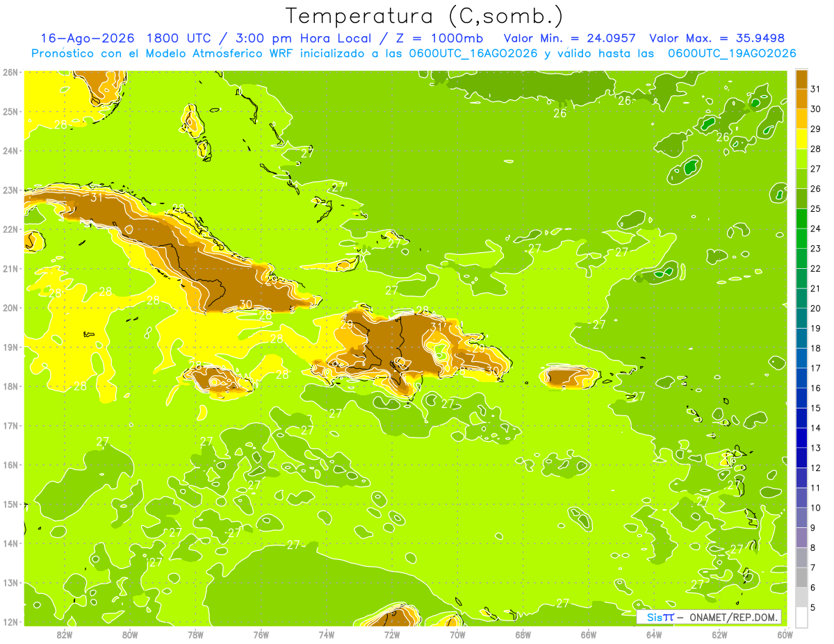Click the 21N latitude axis label
The image size is (834, 644).
[x=10, y=269]
